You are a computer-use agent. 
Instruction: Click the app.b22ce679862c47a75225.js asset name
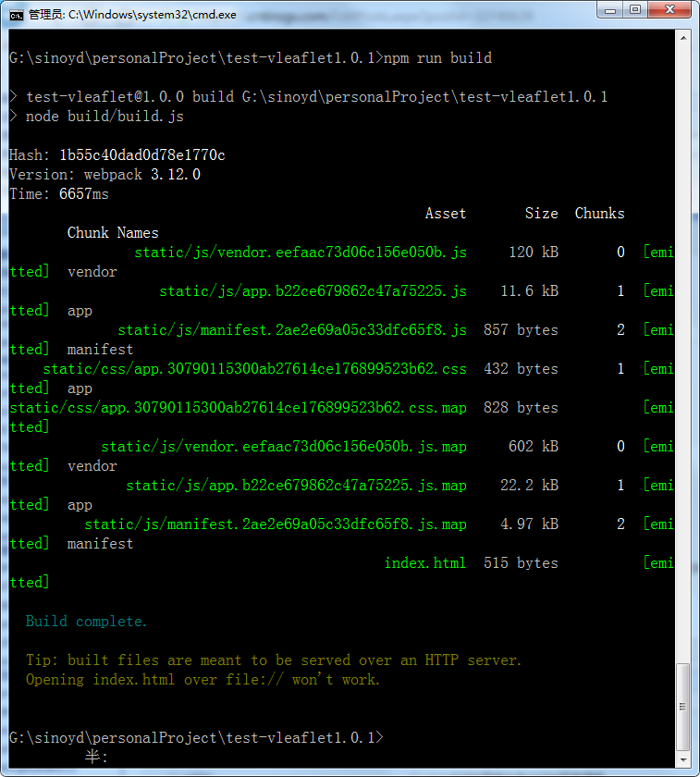point(313,290)
